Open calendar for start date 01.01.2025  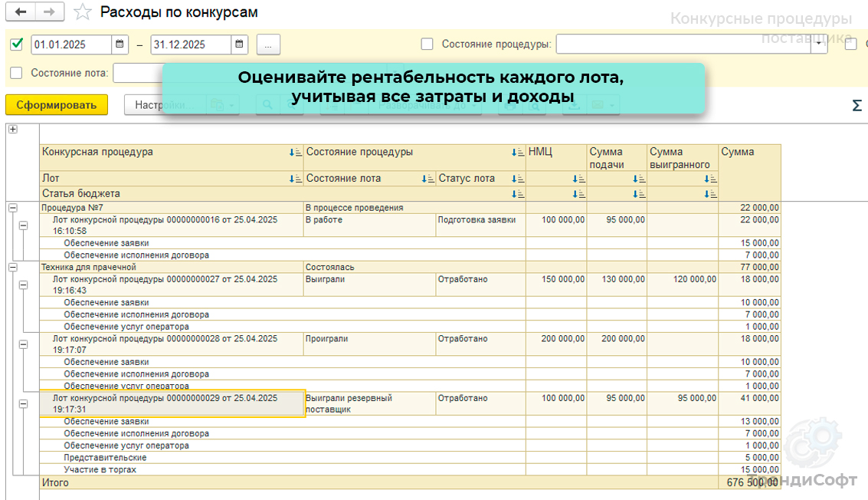click(120, 44)
